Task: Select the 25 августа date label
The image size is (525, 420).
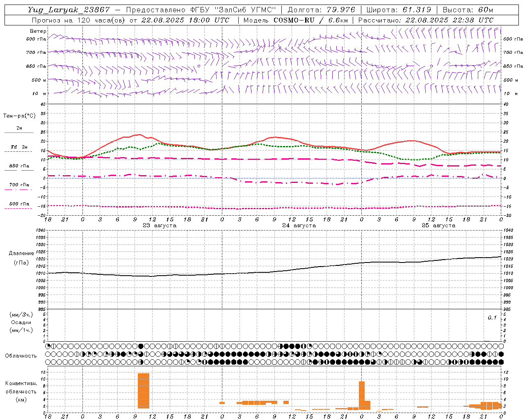Action: tap(438, 226)
